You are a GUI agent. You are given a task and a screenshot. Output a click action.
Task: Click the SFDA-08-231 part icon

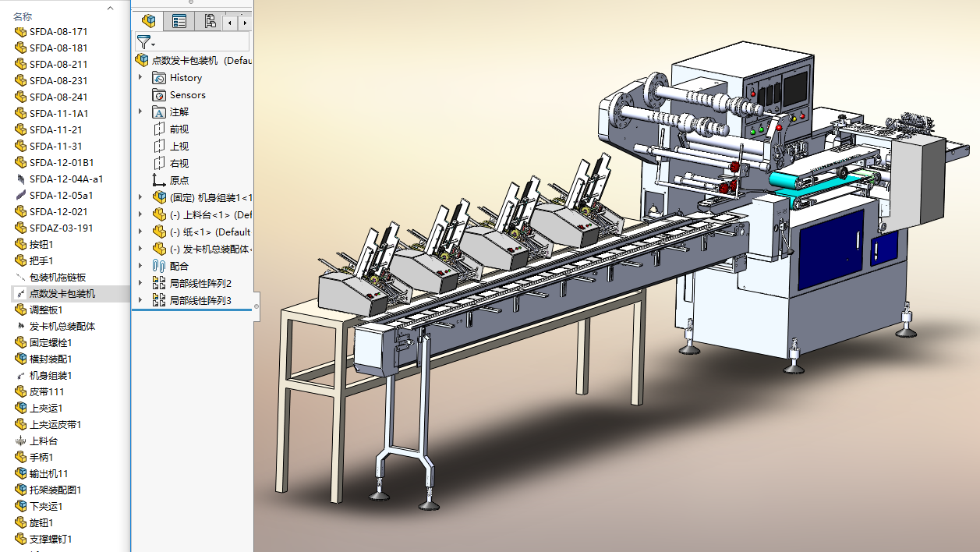[x=20, y=81]
